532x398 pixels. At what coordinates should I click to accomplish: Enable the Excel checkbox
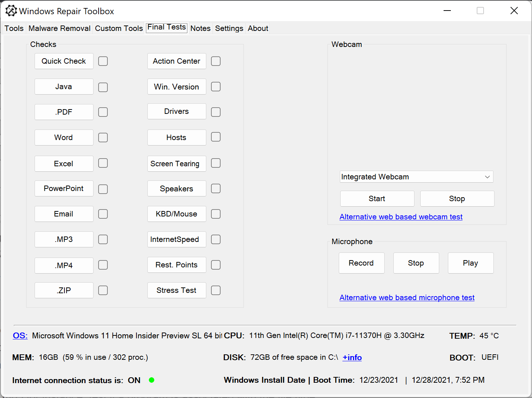coord(103,163)
